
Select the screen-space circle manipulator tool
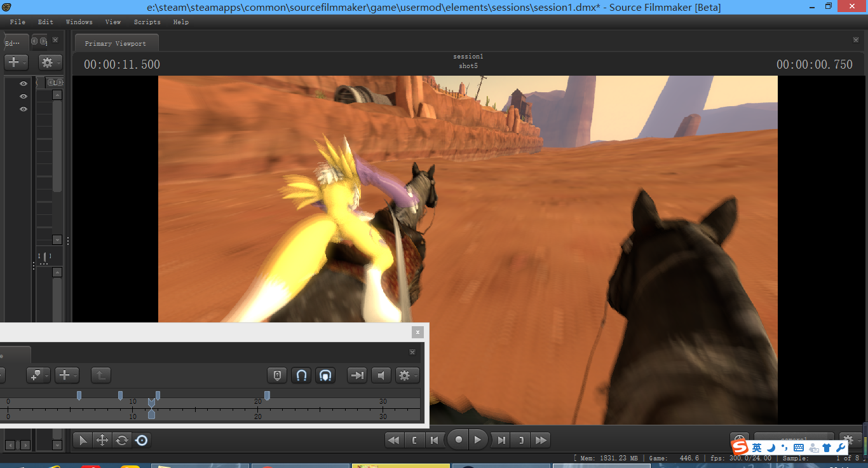pyautogui.click(x=142, y=440)
